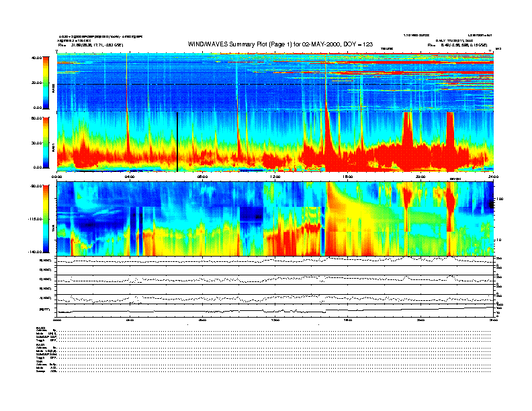
Task: Click the 16:00 tick label beneath the RAD1 spectrogram
Action: pyautogui.click(x=348, y=177)
